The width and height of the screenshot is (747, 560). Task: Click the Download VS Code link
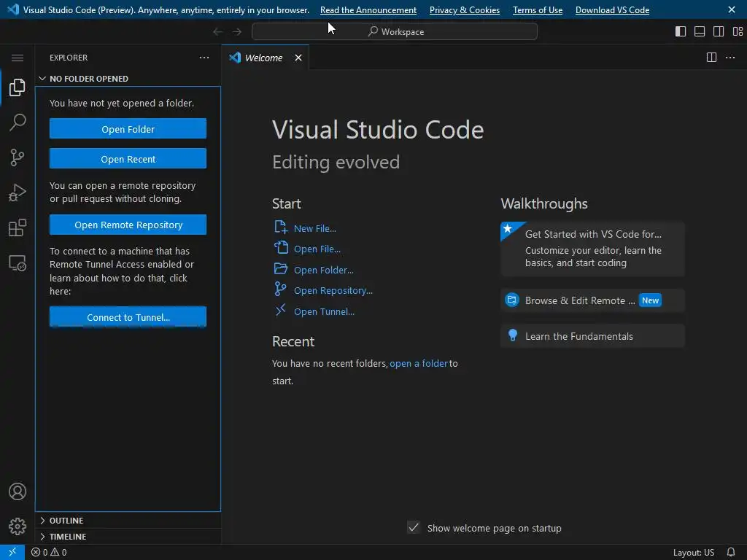pyautogui.click(x=612, y=10)
